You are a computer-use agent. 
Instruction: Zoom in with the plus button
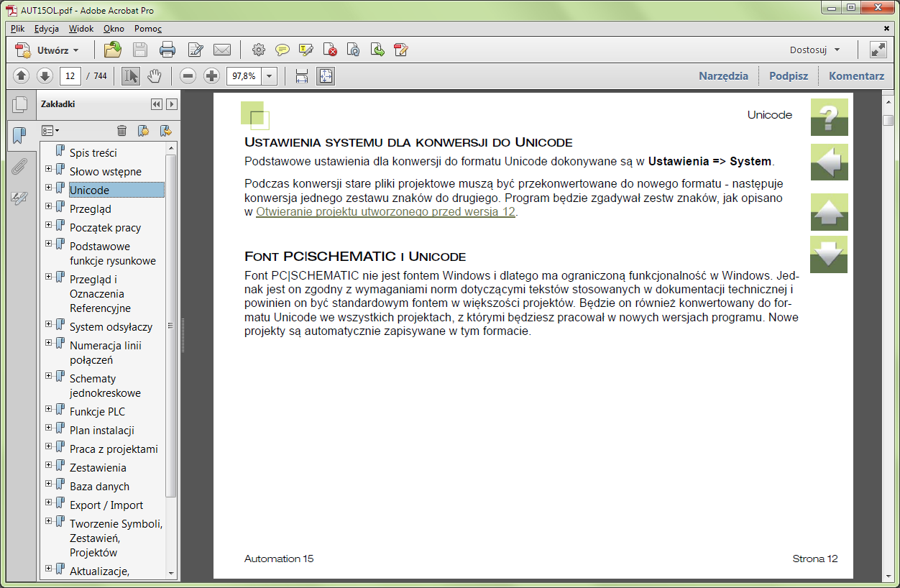(211, 75)
